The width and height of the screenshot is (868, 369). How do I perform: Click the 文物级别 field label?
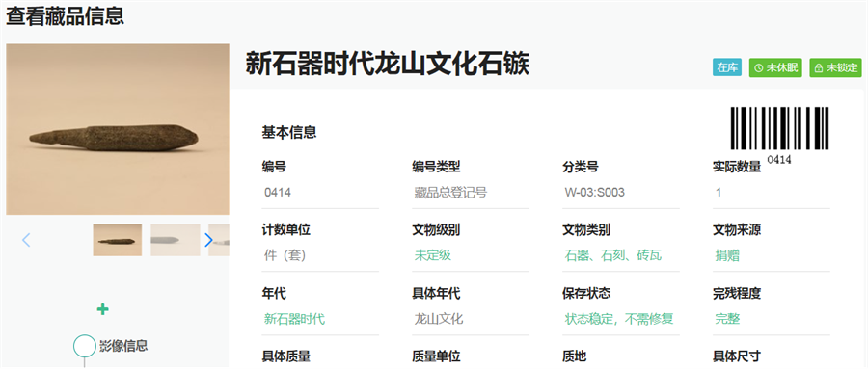[x=436, y=230]
